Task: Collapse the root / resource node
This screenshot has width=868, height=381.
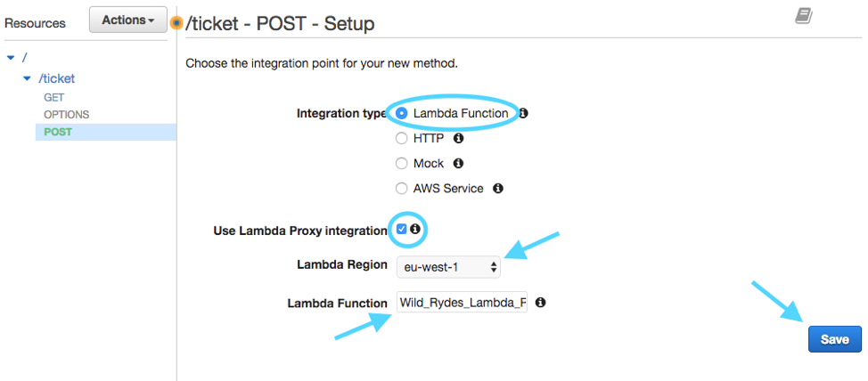Action: point(11,58)
